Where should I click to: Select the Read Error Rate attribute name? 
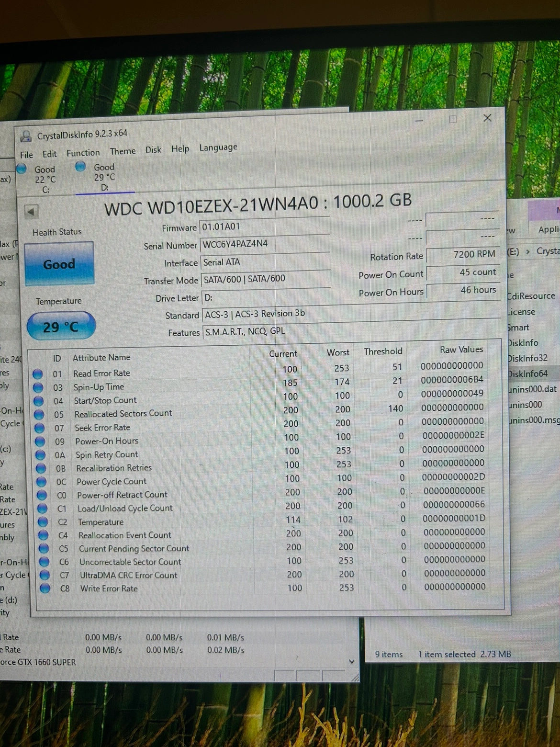101,373
